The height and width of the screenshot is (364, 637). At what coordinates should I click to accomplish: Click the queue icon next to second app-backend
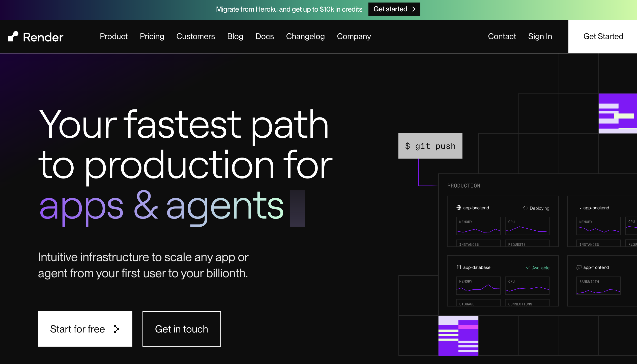[x=578, y=207]
